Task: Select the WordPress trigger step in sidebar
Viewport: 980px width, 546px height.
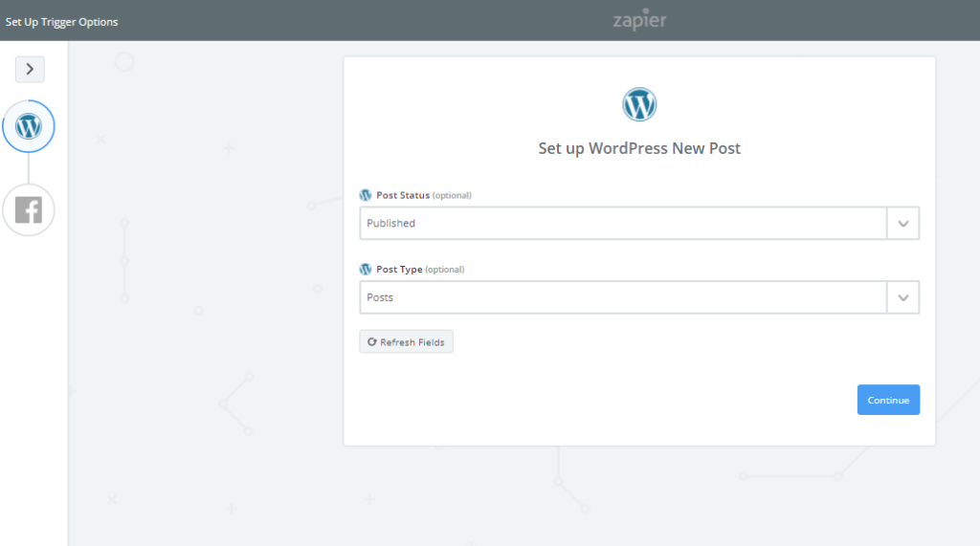Action: click(x=29, y=126)
